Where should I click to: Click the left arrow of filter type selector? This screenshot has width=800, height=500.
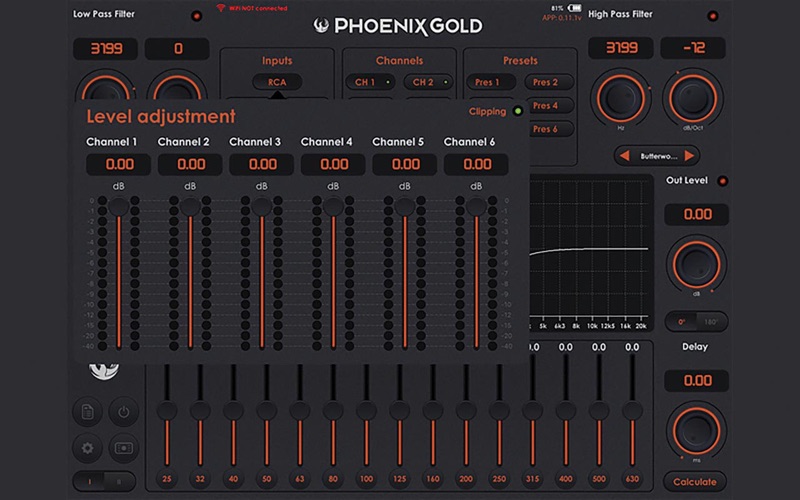(x=624, y=156)
